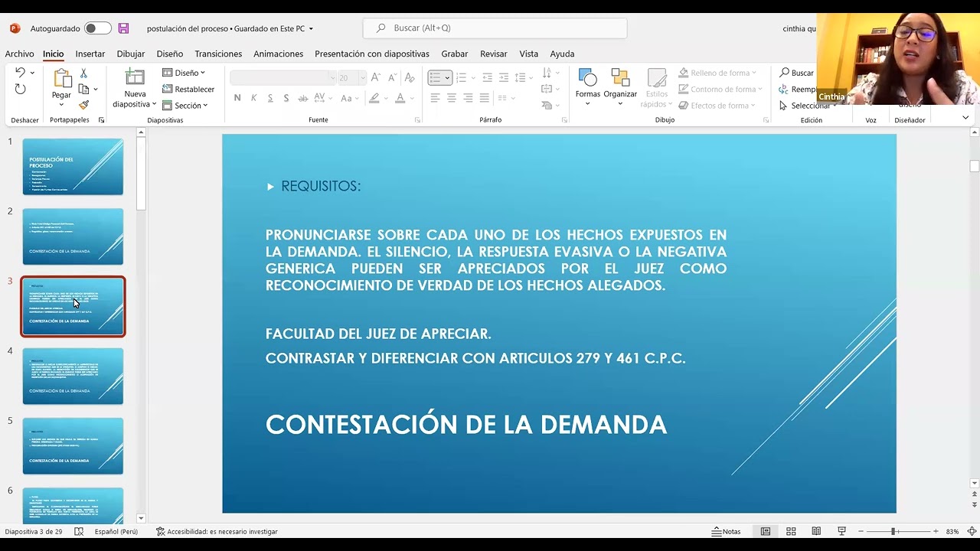
Task: Toggle strikethrough abc formatting
Action: point(303,98)
